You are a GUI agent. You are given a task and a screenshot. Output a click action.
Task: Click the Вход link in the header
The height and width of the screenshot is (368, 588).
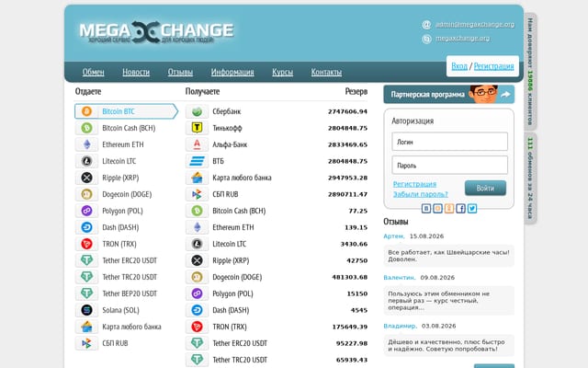tap(459, 66)
